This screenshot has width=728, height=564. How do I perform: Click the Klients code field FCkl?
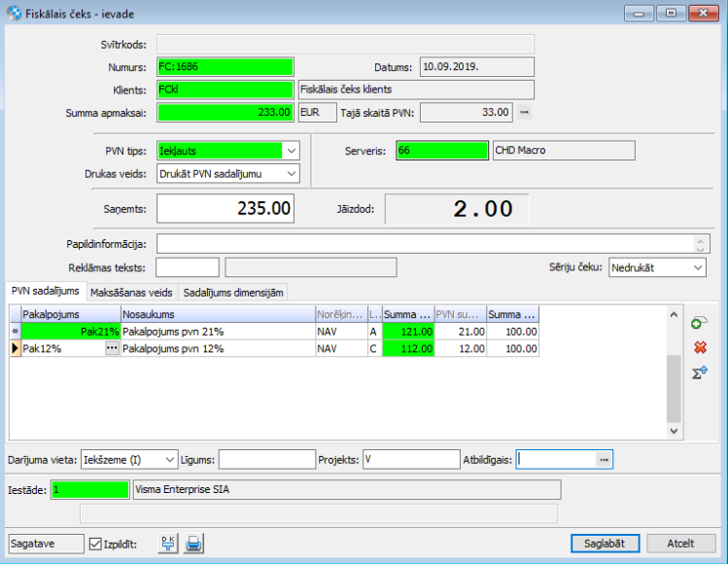click(225, 89)
